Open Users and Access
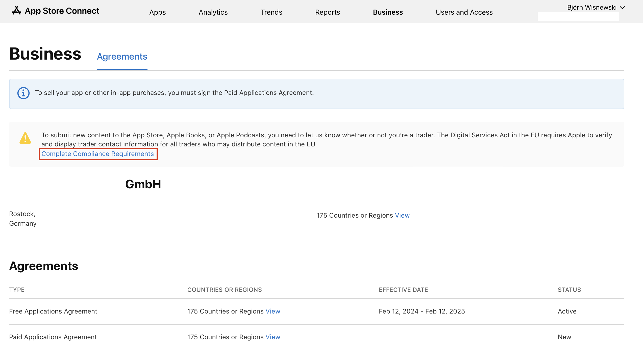643x364 pixels. [464, 12]
